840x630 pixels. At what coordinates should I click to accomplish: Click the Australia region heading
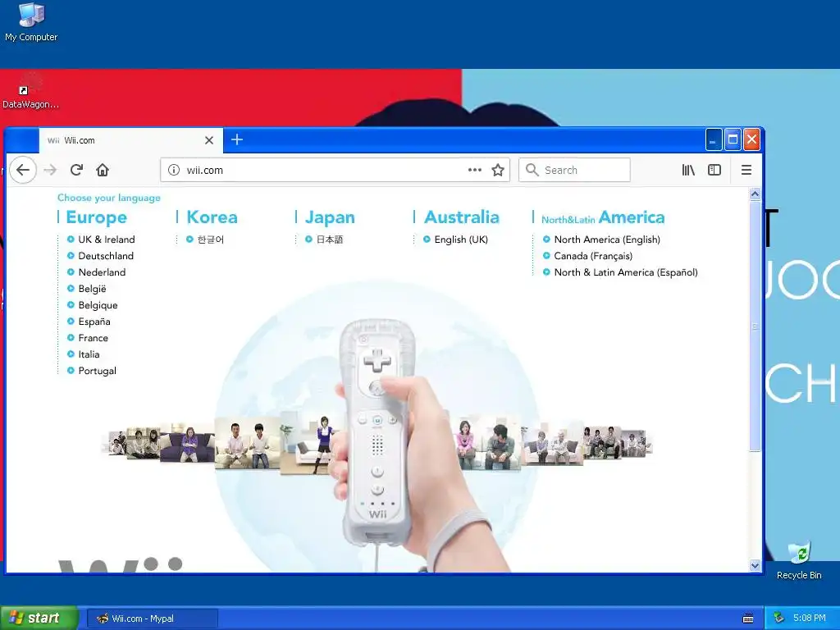(462, 217)
